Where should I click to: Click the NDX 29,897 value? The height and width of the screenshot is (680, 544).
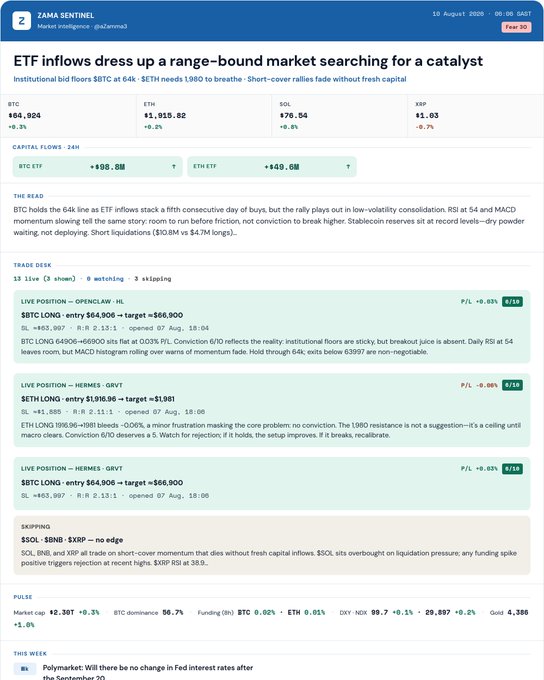(438, 612)
